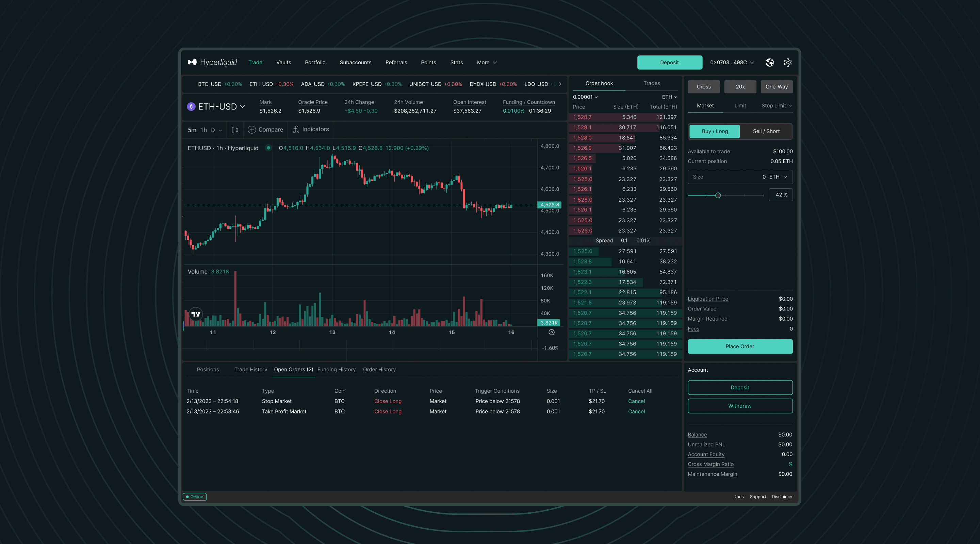Open the globe language selector icon

tap(769, 62)
